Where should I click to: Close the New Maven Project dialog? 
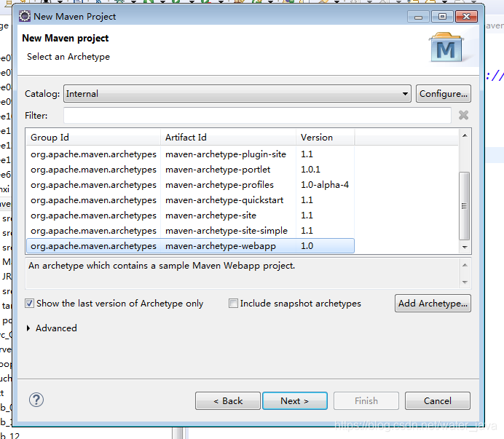coord(466,17)
